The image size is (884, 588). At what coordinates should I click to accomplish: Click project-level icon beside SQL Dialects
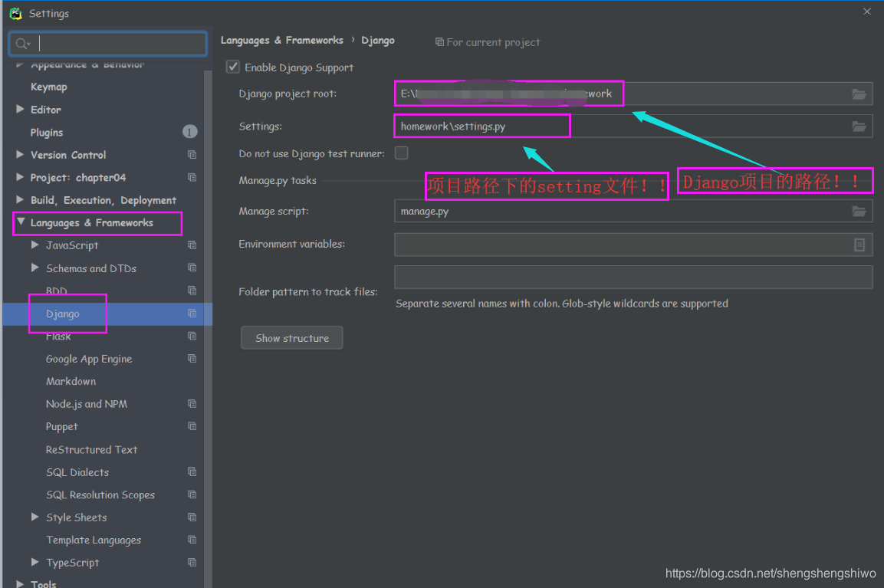coord(192,472)
